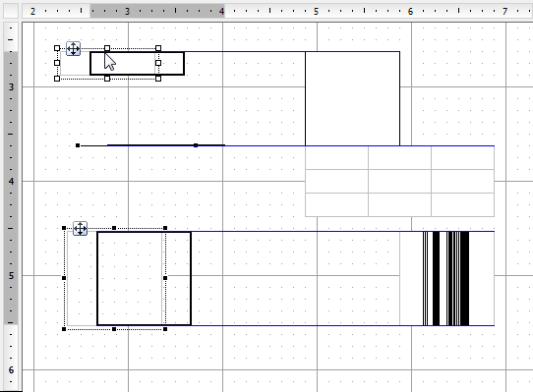Select the bottom-right black handle of the tall lower control
This screenshot has height=392, width=533.
pos(165,329)
